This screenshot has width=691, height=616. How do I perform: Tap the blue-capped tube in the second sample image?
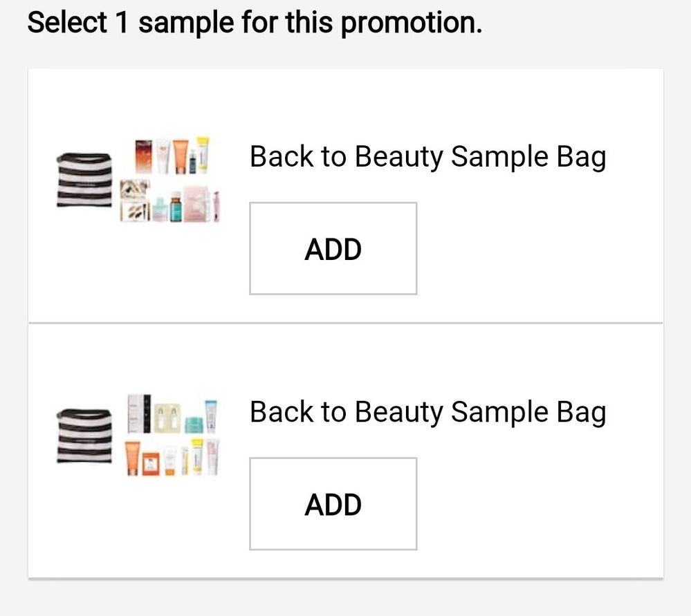click(211, 415)
